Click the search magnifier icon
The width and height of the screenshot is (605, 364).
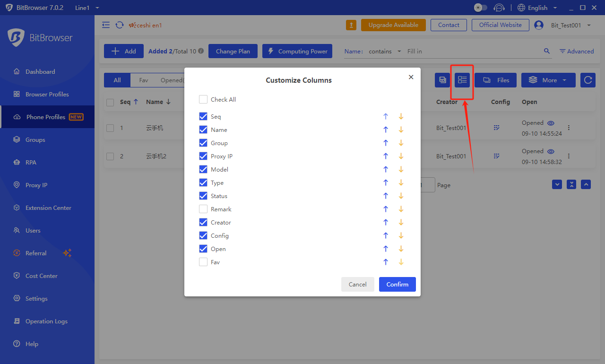(547, 51)
